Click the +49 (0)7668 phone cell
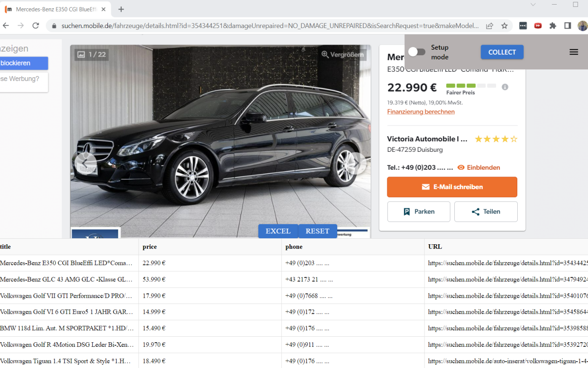The height and width of the screenshot is (368, 588). [x=353, y=296]
